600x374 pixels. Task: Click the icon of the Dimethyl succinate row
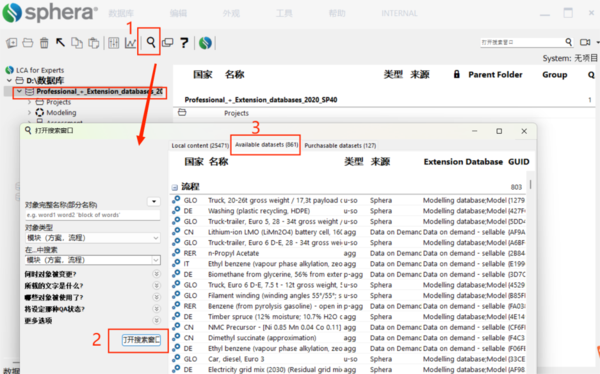click(176, 337)
